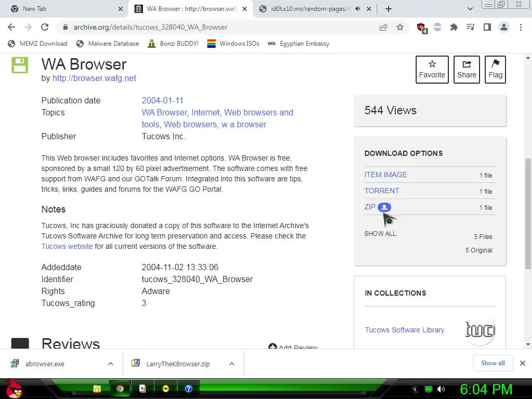Viewport: 532px width, 399px height.
Task: Open the MEMZ Download bookmark
Action: (37, 44)
